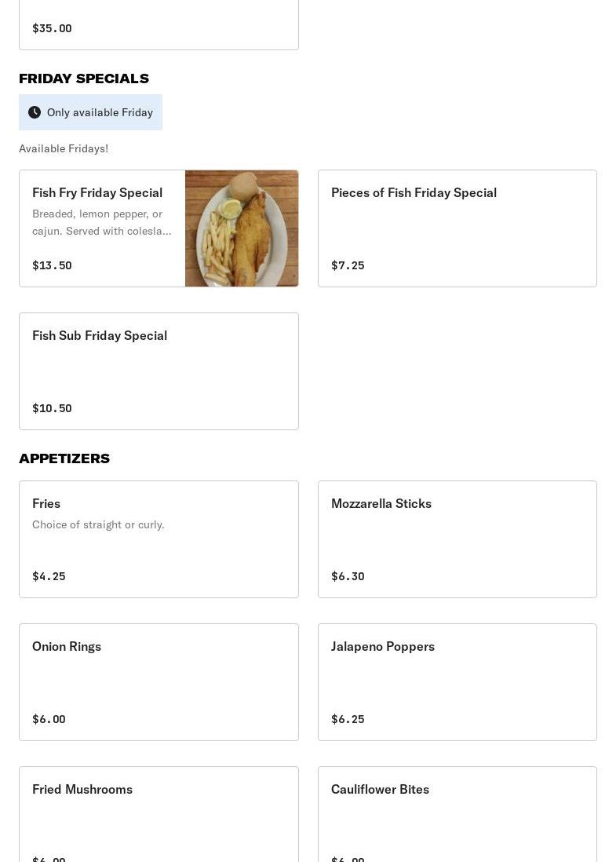Click the Appetizers section heading
Viewport: 616px width, 862px height.
pyautogui.click(x=64, y=458)
